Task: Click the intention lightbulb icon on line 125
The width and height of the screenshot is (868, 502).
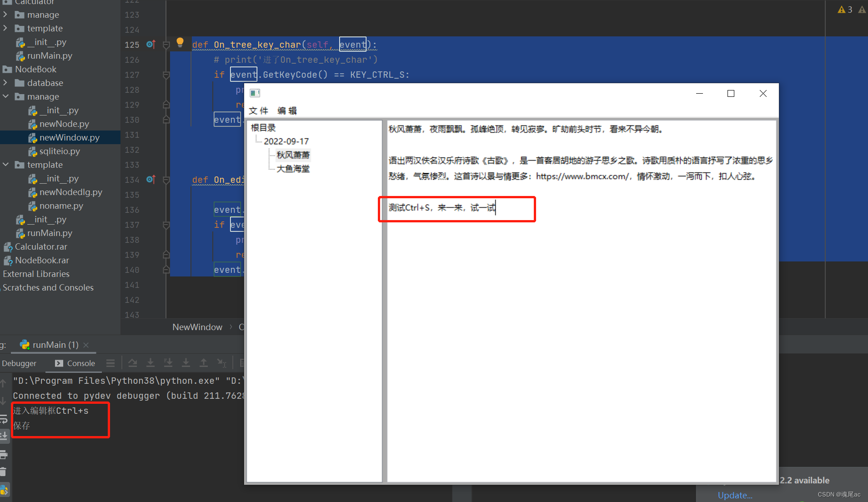Action: (x=180, y=43)
